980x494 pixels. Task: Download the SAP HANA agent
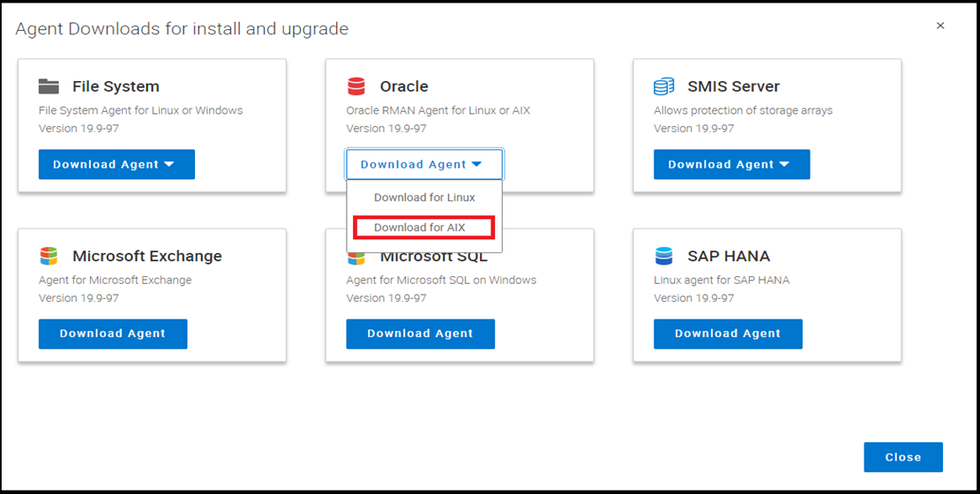(728, 334)
